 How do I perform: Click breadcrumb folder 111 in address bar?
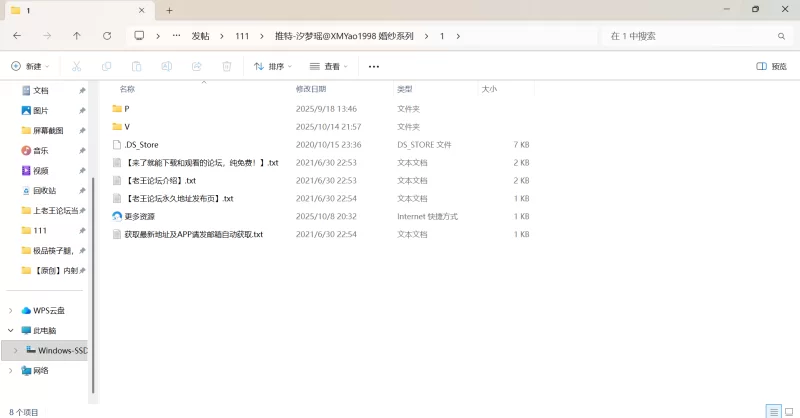pos(242,35)
